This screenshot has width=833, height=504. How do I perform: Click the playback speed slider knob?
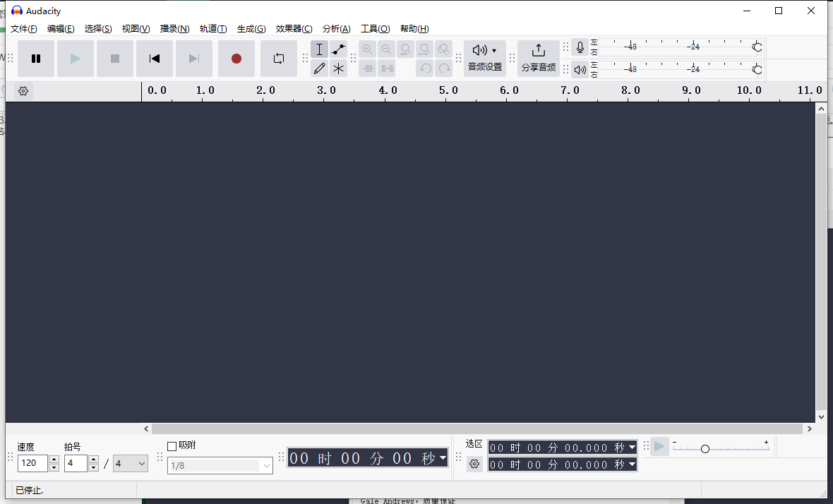[x=705, y=449]
